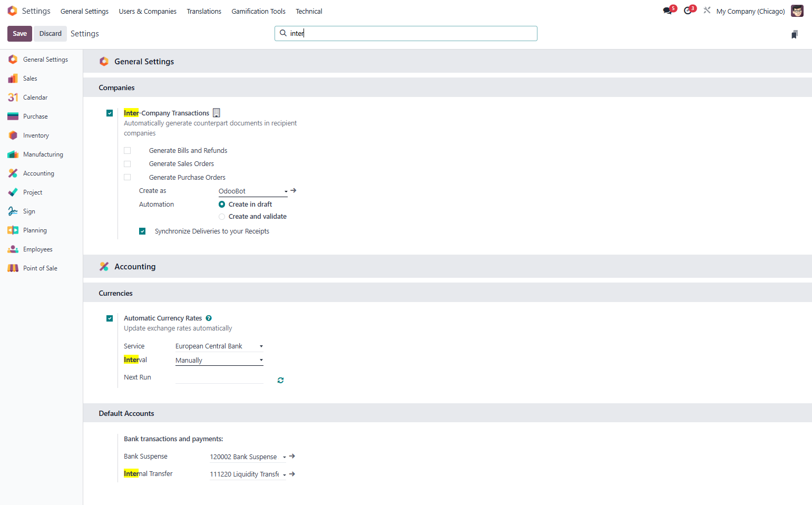Click help icon next to Automatic Currency Rates
Viewport: 812px width, 505px height.
point(209,318)
